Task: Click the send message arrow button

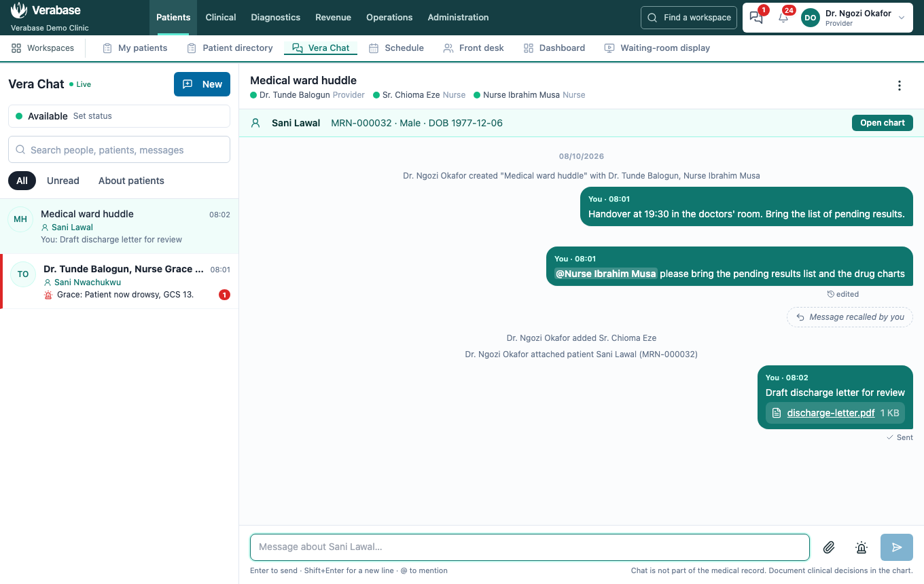Action: (x=897, y=547)
